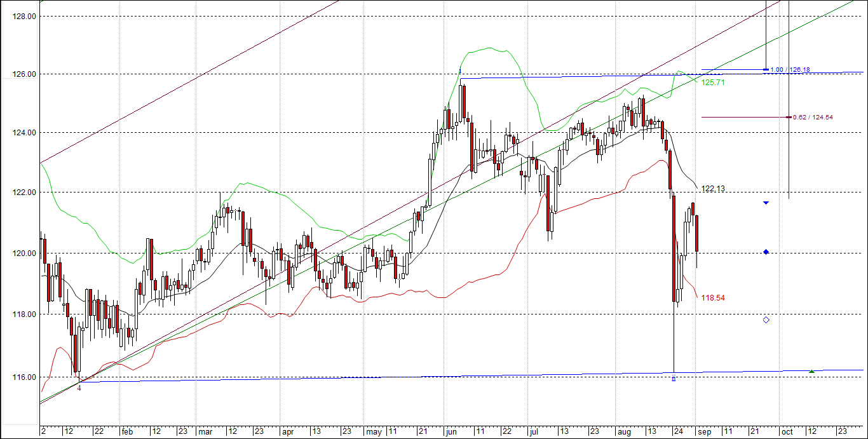Click the aug date axis label
868x439 pixels.
point(623,431)
